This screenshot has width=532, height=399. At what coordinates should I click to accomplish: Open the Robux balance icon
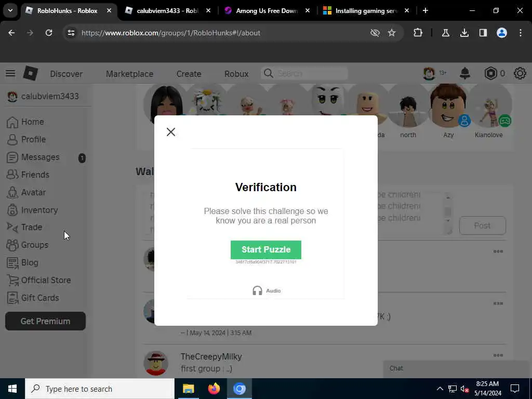point(490,73)
